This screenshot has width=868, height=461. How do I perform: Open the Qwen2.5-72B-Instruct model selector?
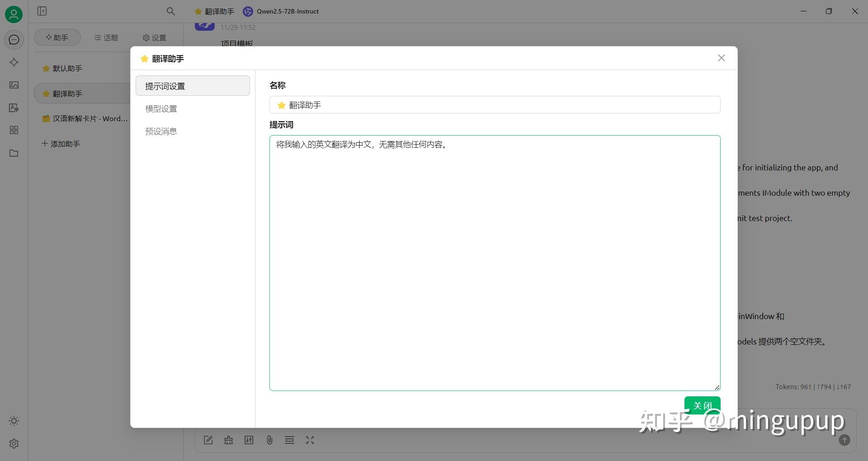[x=280, y=11]
